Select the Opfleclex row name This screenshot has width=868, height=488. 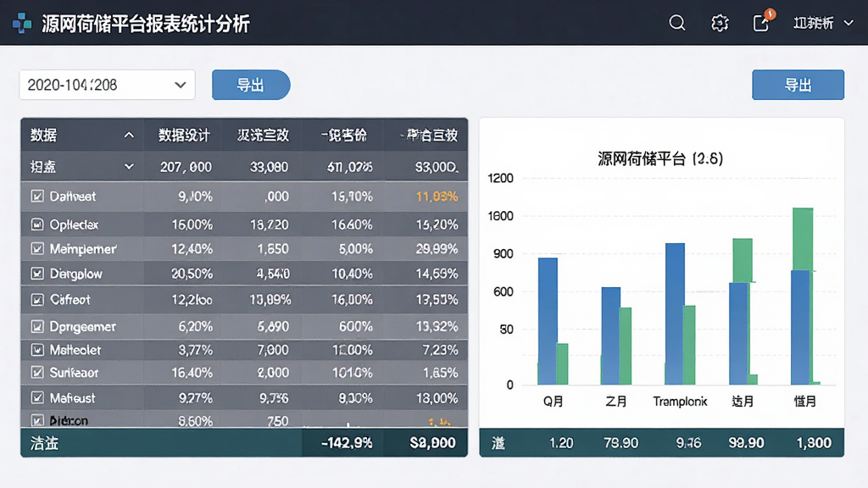pyautogui.click(x=75, y=225)
